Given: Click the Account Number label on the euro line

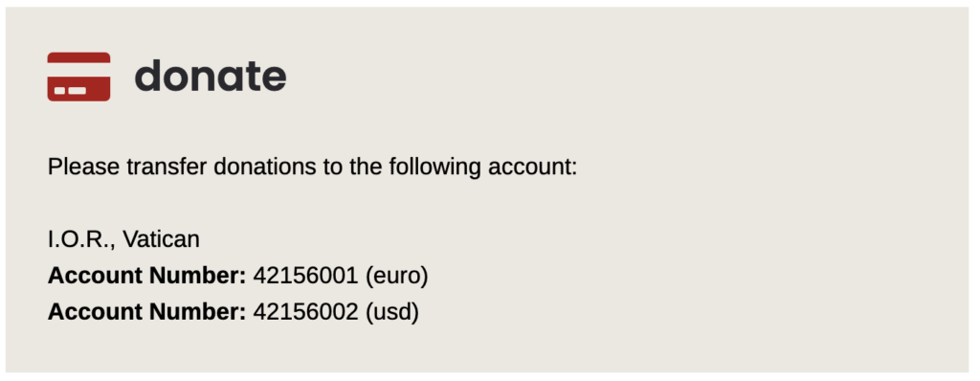Looking at the screenshot, I should [146, 276].
